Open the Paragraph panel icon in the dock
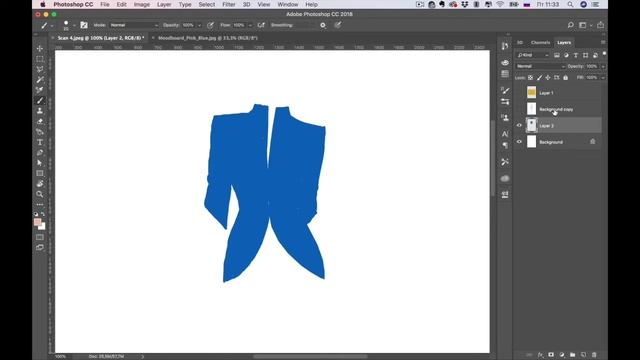 click(505, 145)
